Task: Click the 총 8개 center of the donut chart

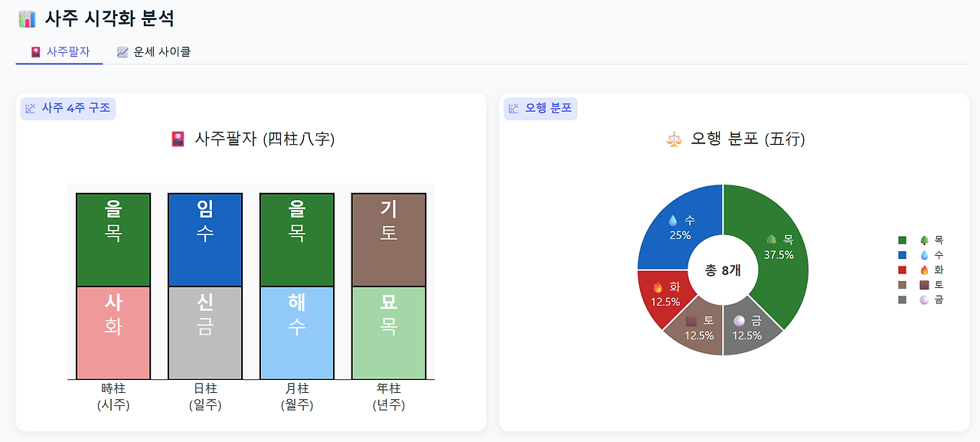Action: pyautogui.click(x=721, y=270)
